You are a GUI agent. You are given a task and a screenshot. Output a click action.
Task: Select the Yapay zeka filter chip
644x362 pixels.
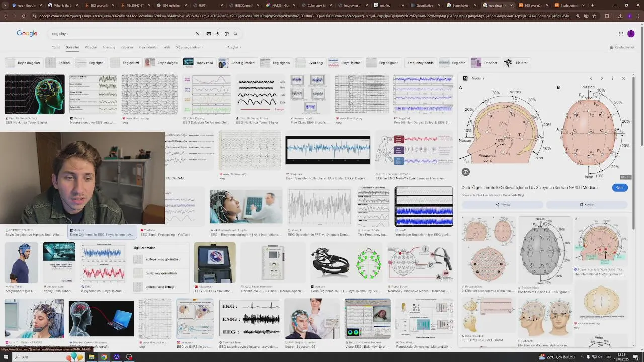pyautogui.click(x=199, y=63)
